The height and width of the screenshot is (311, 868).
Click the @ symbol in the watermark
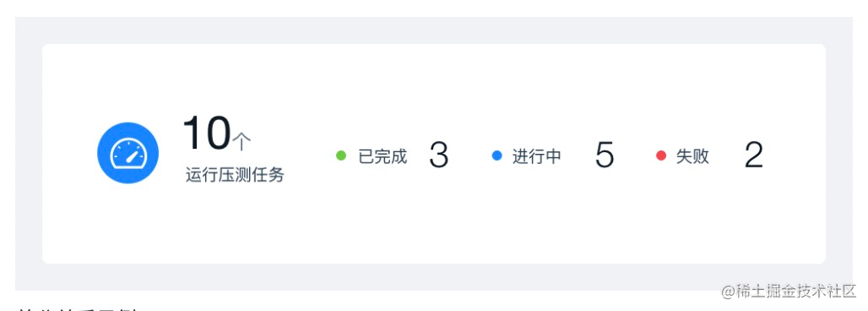coord(728,292)
